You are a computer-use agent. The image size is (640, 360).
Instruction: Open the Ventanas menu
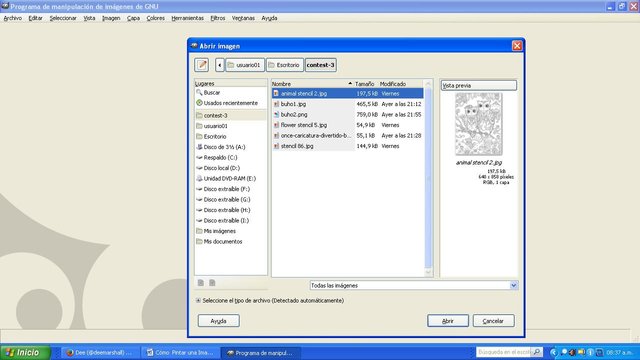pos(243,18)
